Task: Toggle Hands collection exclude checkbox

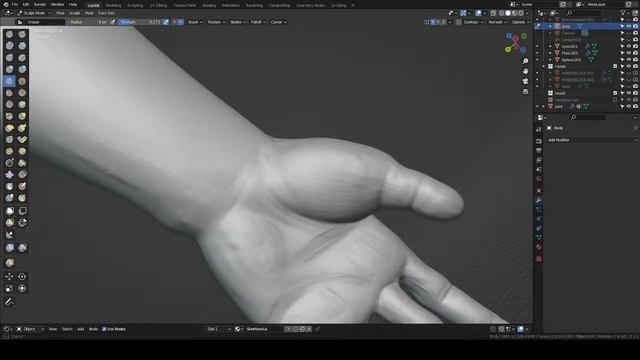Action: 615,66
